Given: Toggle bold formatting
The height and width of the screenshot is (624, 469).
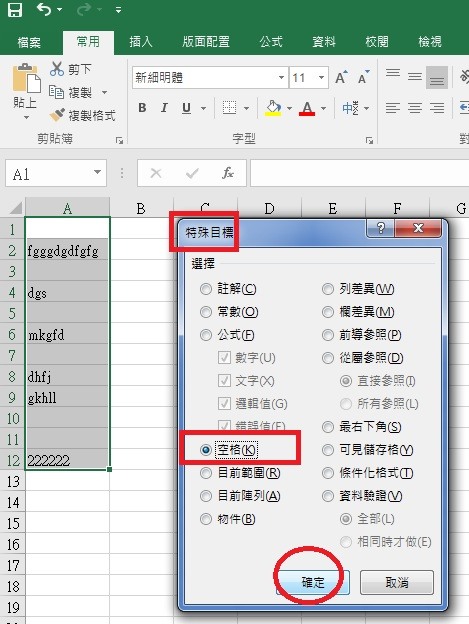Looking at the screenshot, I should 142,108.
